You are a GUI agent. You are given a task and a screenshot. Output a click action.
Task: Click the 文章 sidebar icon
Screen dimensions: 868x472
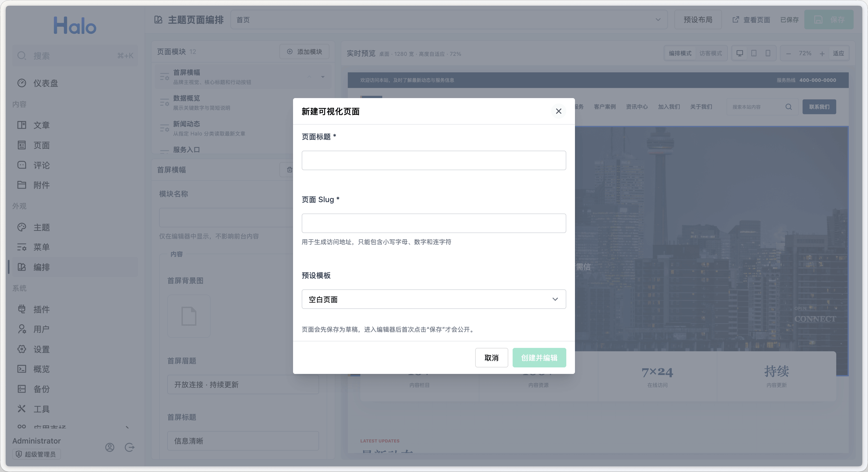22,125
